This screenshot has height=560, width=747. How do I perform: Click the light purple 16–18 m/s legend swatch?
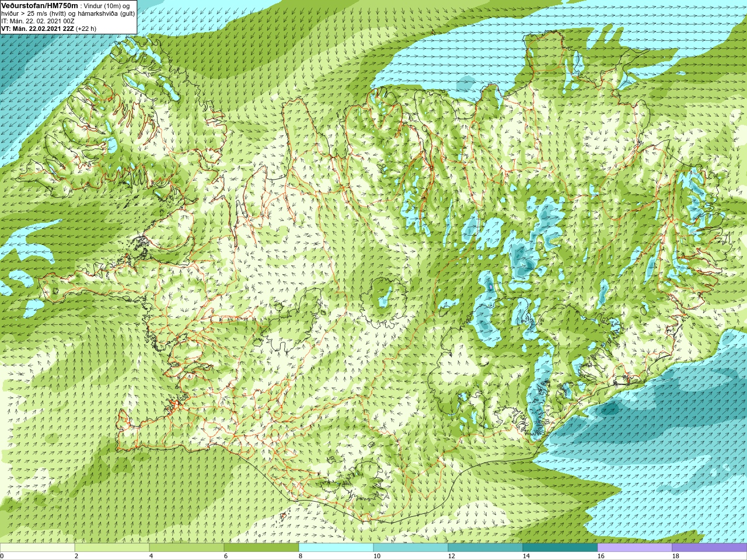(635, 548)
